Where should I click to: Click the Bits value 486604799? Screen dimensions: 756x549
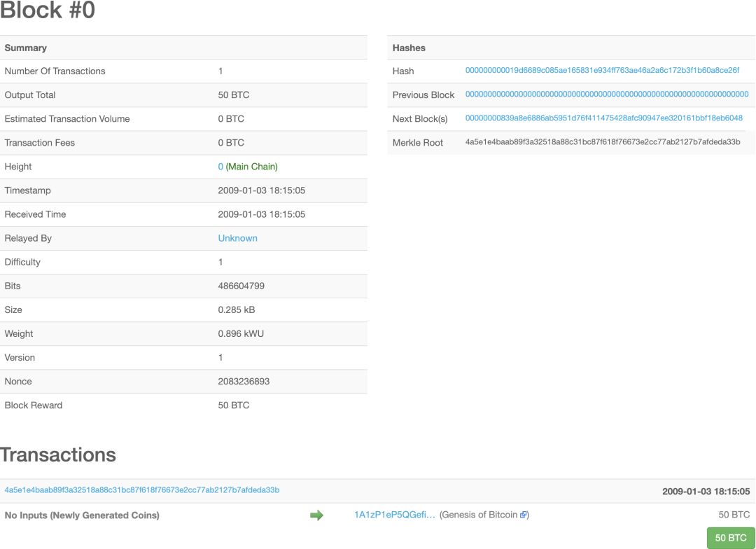pyautogui.click(x=241, y=286)
